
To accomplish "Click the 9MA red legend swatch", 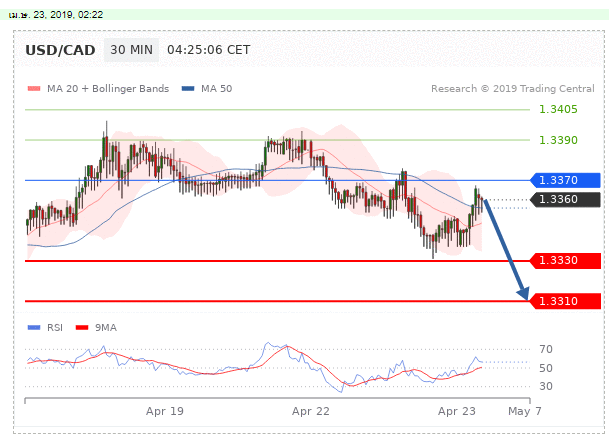I will tap(82, 327).
